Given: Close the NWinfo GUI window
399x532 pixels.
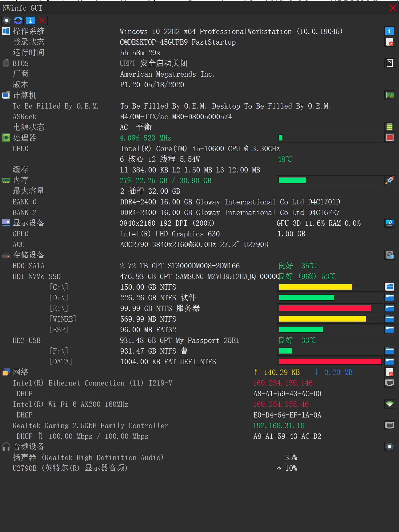Looking at the screenshot, I should [393, 8].
